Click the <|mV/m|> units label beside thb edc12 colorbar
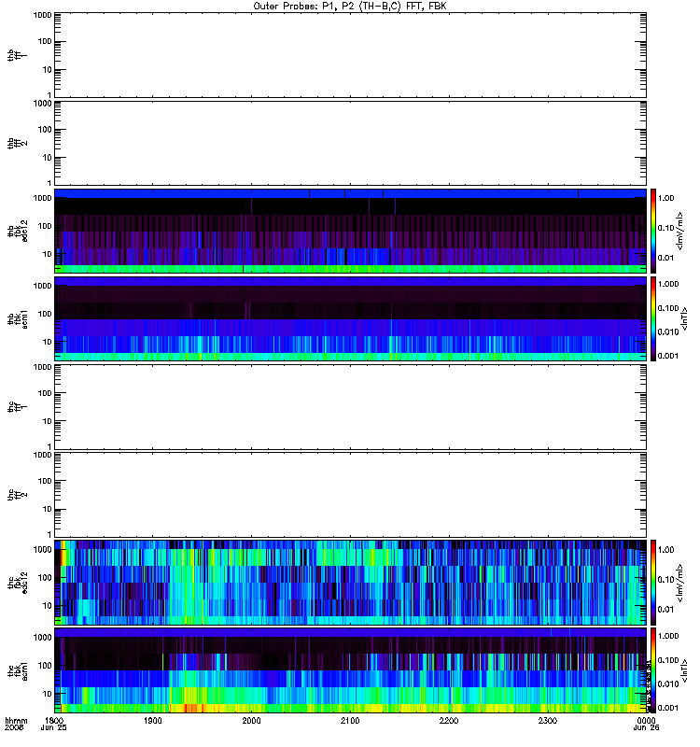The width and height of the screenshot is (700, 747). click(680, 231)
